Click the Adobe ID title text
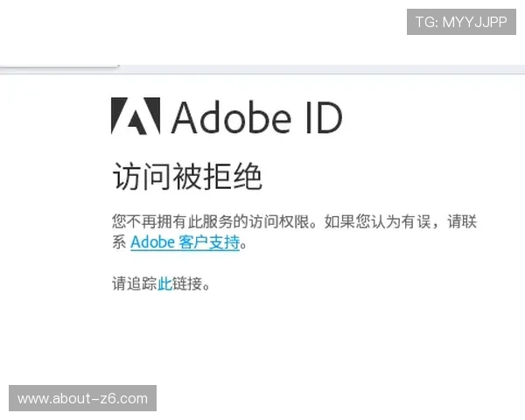The width and height of the screenshot is (525, 420). 256,117
